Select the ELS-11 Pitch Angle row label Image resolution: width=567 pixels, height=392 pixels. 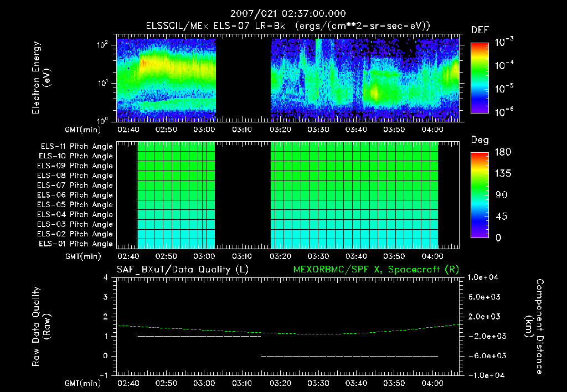click(x=76, y=146)
